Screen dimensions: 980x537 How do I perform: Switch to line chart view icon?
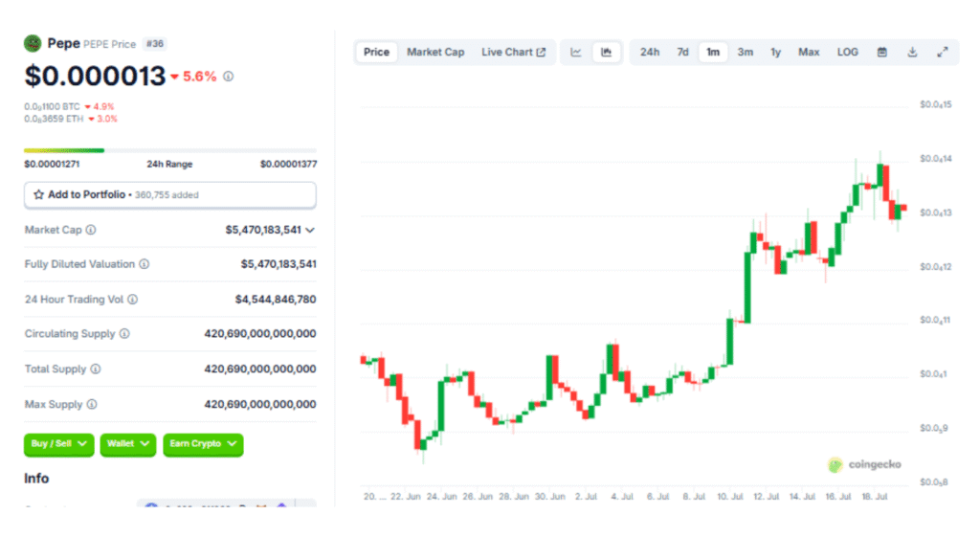576,52
